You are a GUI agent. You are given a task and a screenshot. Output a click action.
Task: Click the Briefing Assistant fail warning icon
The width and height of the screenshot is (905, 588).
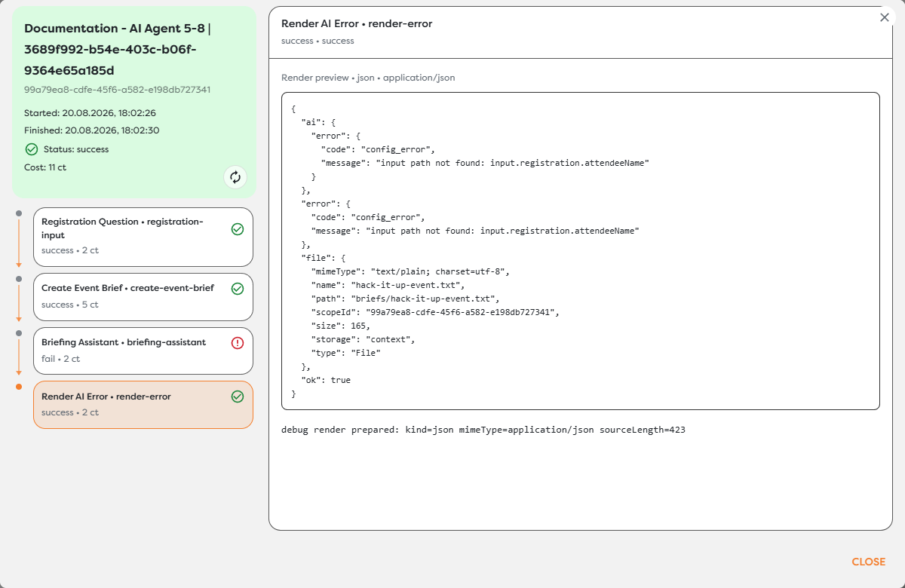click(238, 343)
